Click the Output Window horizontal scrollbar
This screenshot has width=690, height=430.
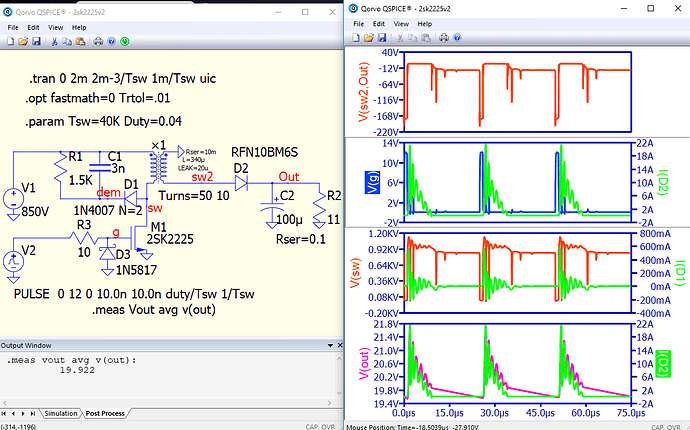pos(166,401)
